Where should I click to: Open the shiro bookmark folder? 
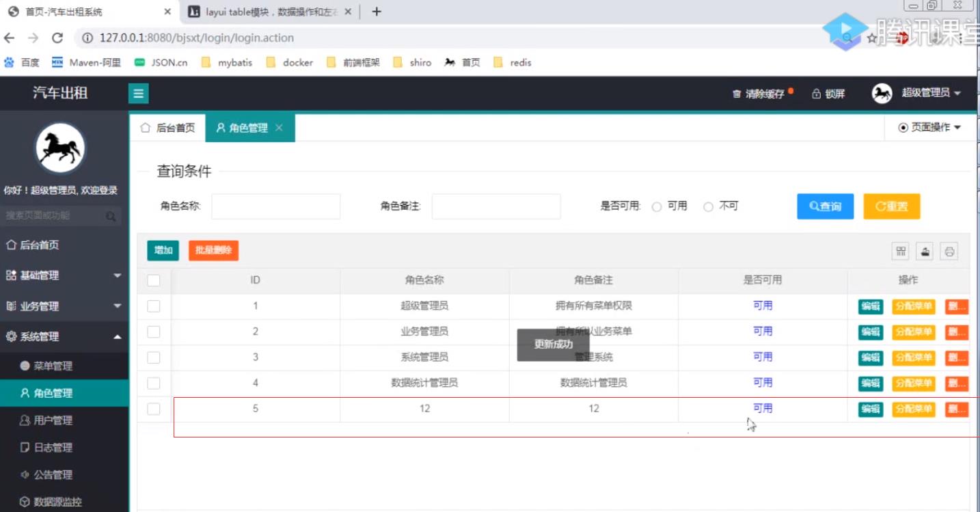(x=412, y=62)
